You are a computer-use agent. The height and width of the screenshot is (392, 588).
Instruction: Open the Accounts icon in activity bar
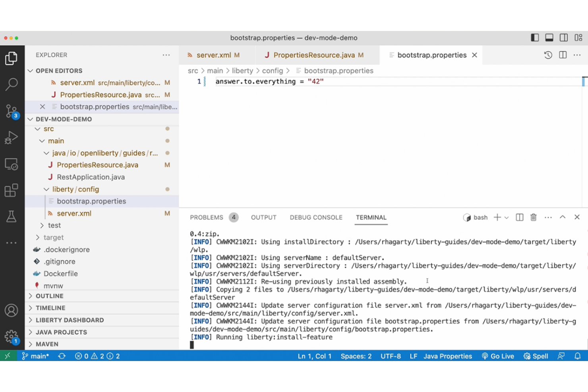[x=11, y=310]
